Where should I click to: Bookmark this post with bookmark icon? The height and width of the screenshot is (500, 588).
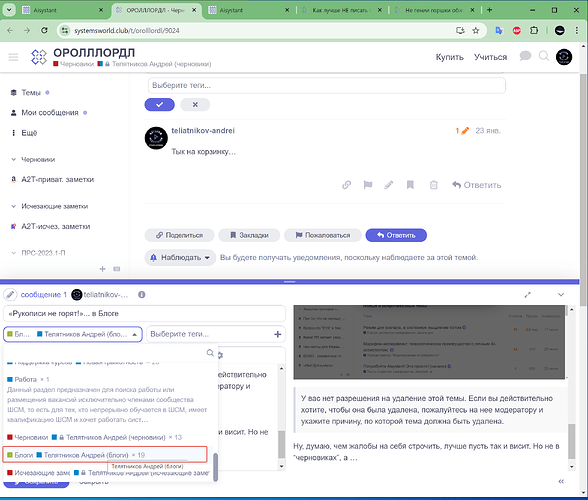(410, 185)
